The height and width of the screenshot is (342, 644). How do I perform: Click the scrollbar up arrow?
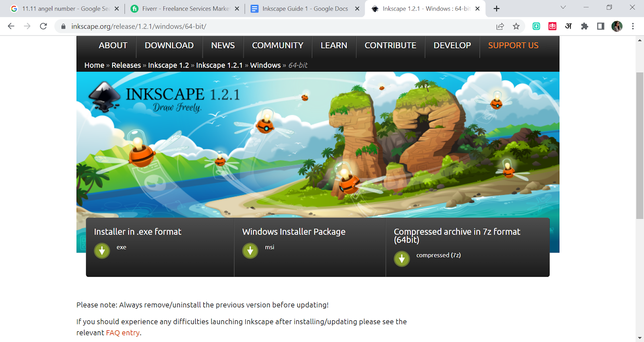pos(640,40)
